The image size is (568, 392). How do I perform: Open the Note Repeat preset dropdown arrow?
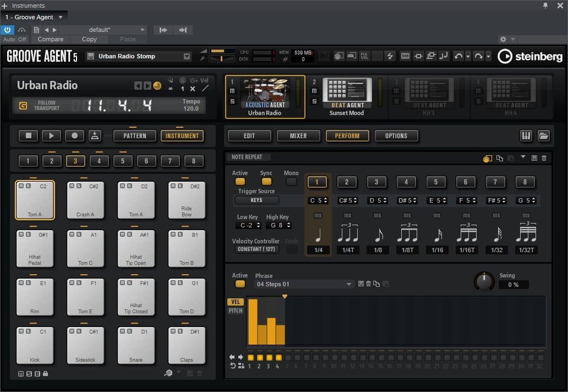(523, 157)
